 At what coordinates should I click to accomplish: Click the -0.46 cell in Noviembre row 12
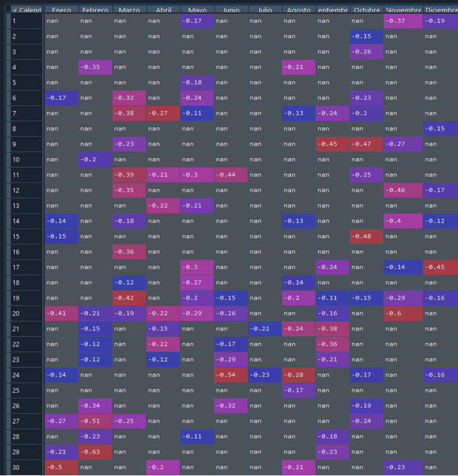pos(403,191)
